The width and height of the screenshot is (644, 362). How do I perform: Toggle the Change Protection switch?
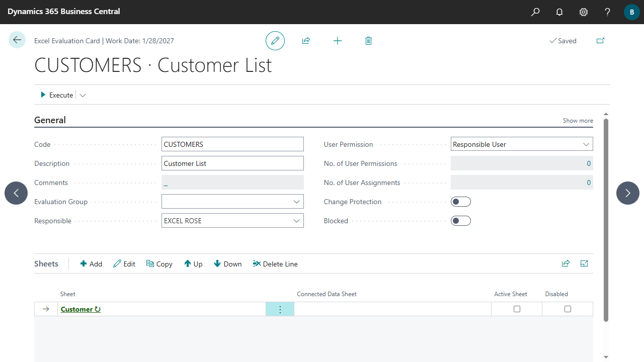[x=460, y=202]
